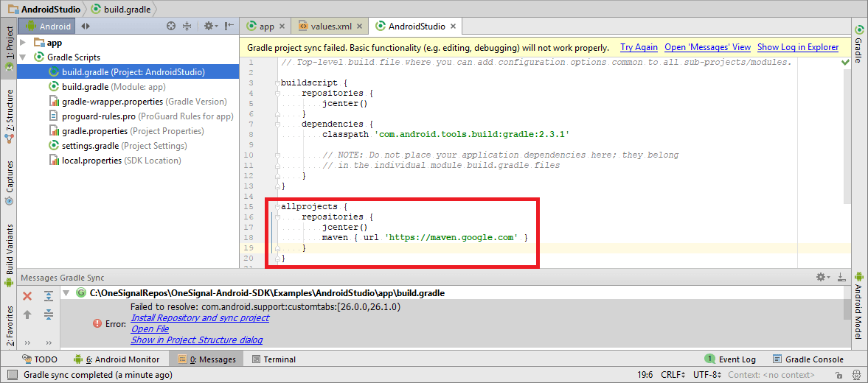Image resolution: width=868 pixels, height=383 pixels.
Task: Open the Android Model side panel
Action: pos(858,305)
